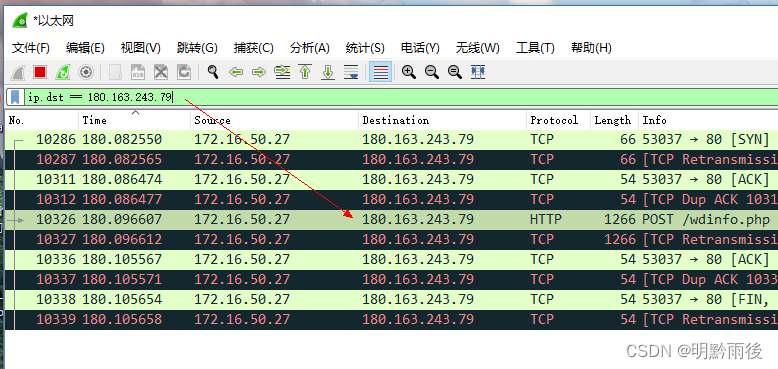This screenshot has width=778, height=369.
Task: Open the 捕获(C) menu
Action: [x=254, y=48]
